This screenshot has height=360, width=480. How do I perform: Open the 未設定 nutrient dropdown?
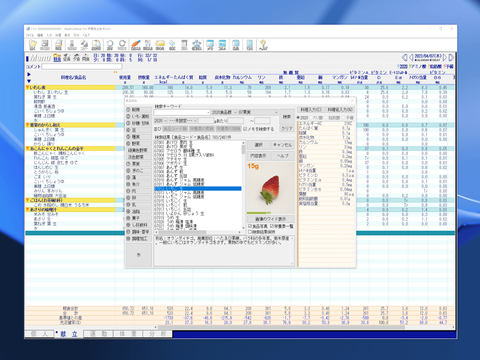tap(183, 120)
